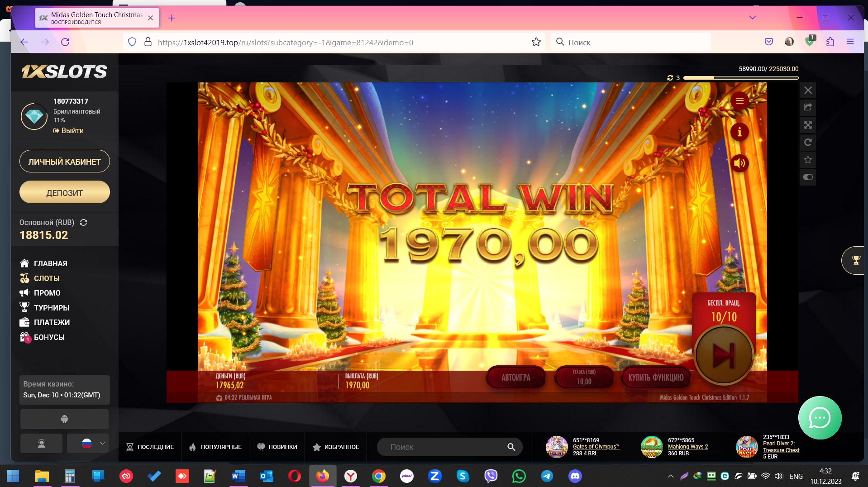Open Mahjong Ways 2 link
The image size is (868, 487).
coord(688,447)
